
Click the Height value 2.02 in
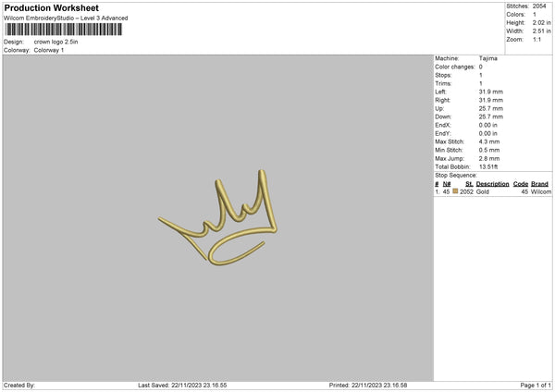[541, 22]
